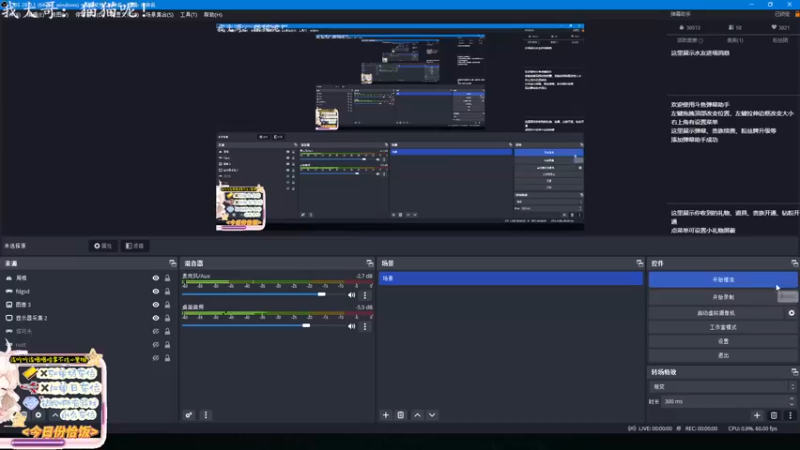Open the transition type dropdown 渐变
Viewport: 800px width, 450px height.
(x=723, y=387)
